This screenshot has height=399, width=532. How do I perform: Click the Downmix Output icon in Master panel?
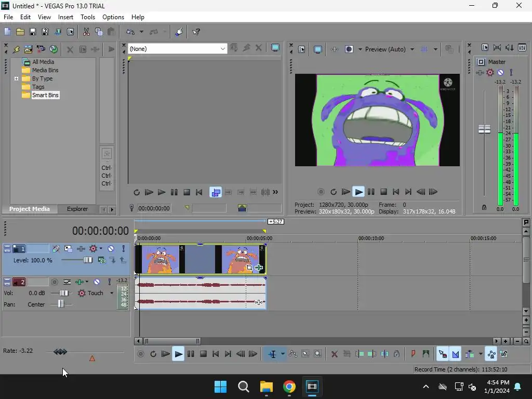click(x=497, y=47)
